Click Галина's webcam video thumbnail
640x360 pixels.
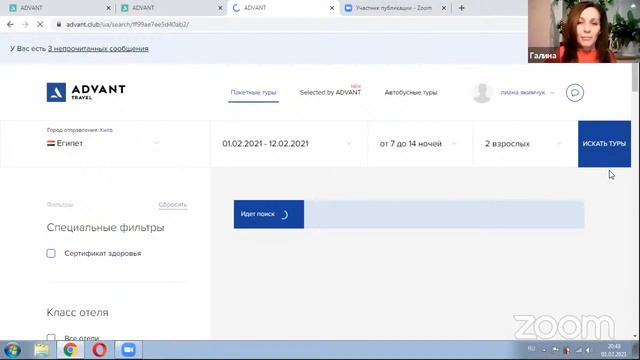tap(584, 31)
